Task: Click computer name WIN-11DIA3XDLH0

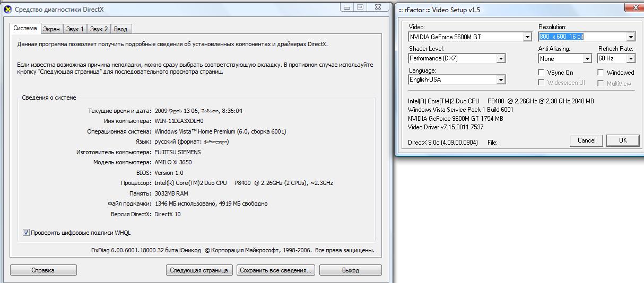Action: click(x=179, y=121)
